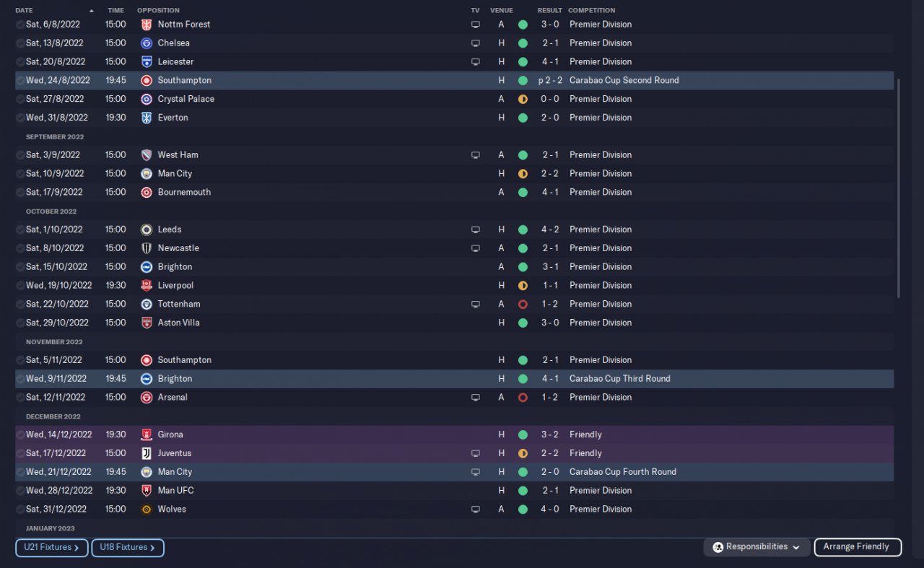The height and width of the screenshot is (568, 924).
Task: Click the vertical scrollbar of fixtures list
Action: (x=899, y=188)
